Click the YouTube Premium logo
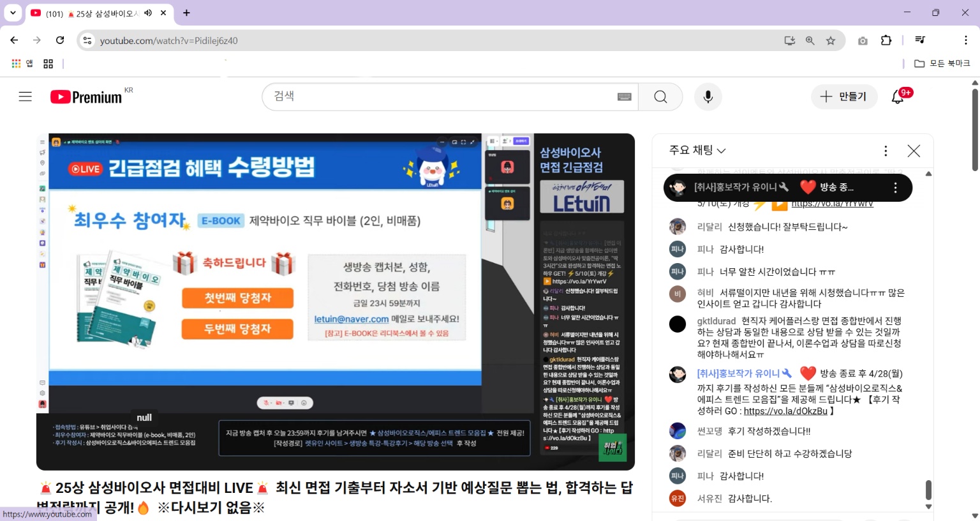Screen dimensions: 980x521 [87, 97]
